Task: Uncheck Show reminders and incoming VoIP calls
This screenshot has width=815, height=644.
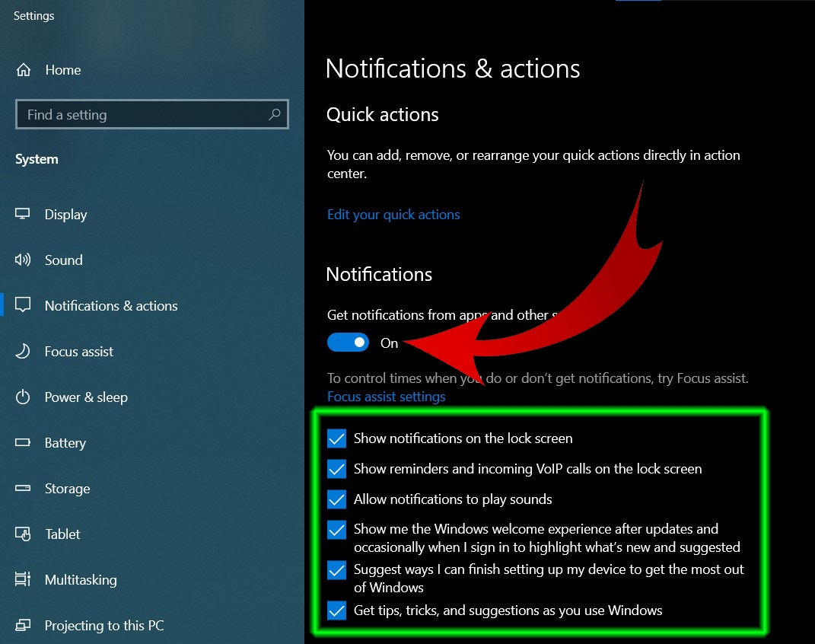Action: point(337,469)
